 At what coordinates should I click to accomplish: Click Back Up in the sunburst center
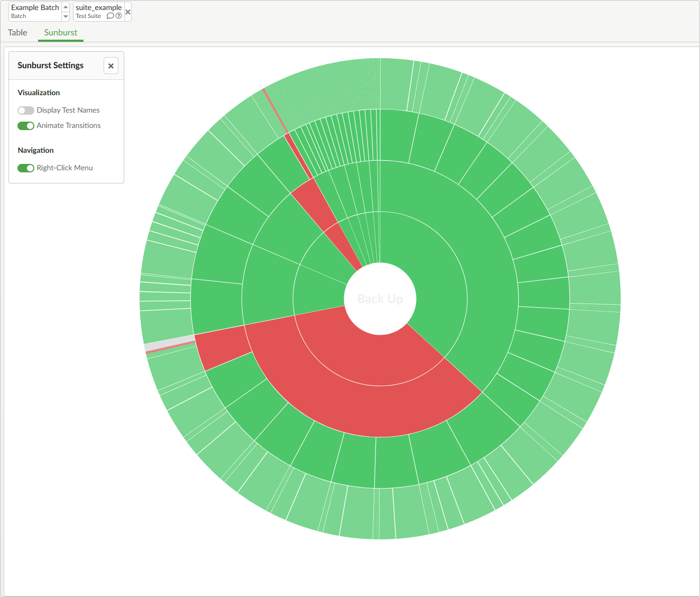pyautogui.click(x=380, y=299)
